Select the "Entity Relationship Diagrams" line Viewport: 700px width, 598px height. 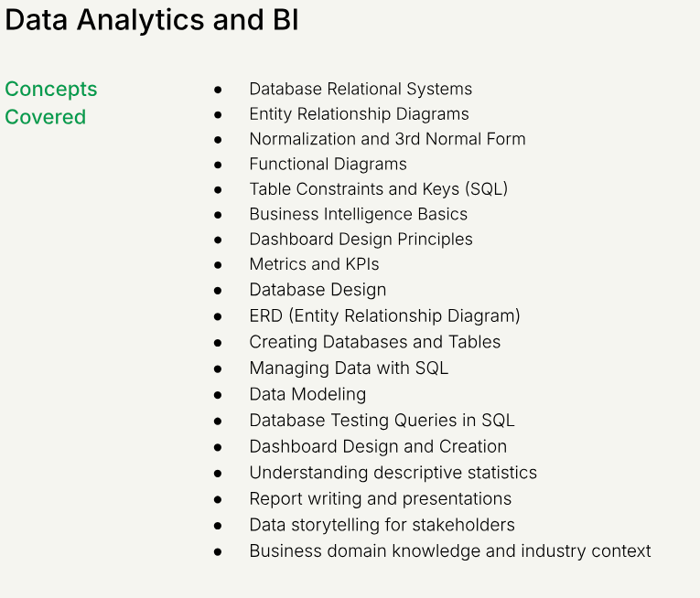pyautogui.click(x=359, y=114)
